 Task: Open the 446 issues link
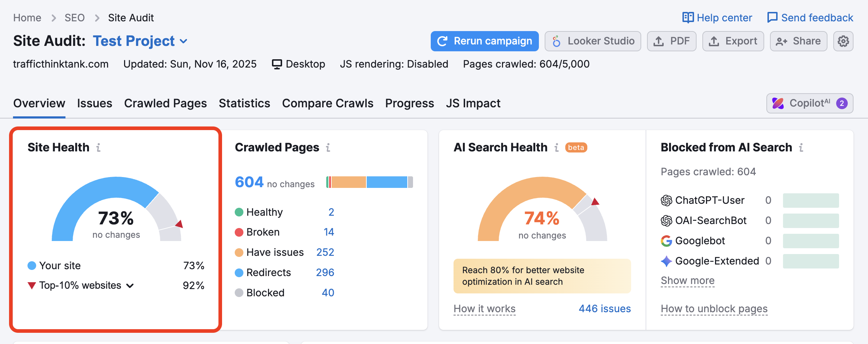pyautogui.click(x=604, y=308)
